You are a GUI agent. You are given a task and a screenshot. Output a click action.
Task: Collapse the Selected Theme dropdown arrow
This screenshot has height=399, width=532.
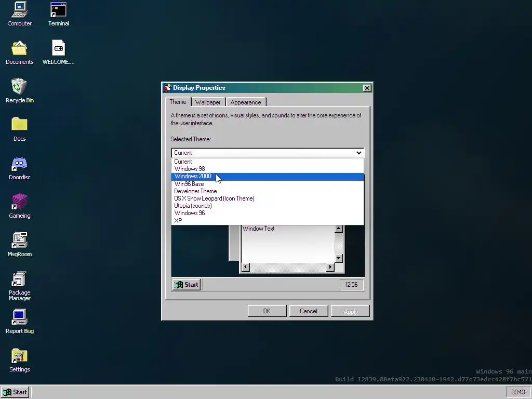(358, 153)
